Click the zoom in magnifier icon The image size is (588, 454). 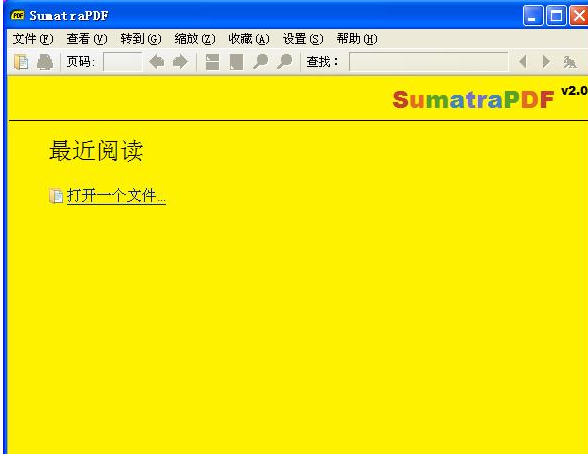(x=285, y=62)
